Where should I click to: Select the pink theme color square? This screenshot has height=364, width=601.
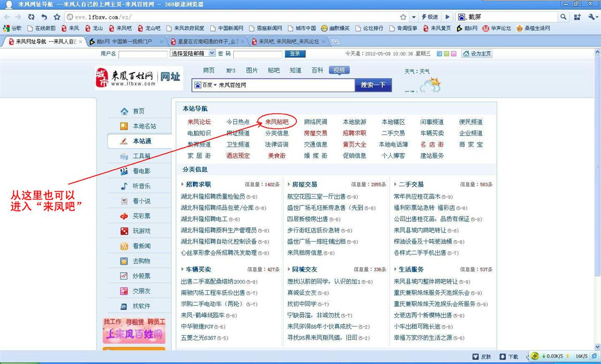[453, 54]
